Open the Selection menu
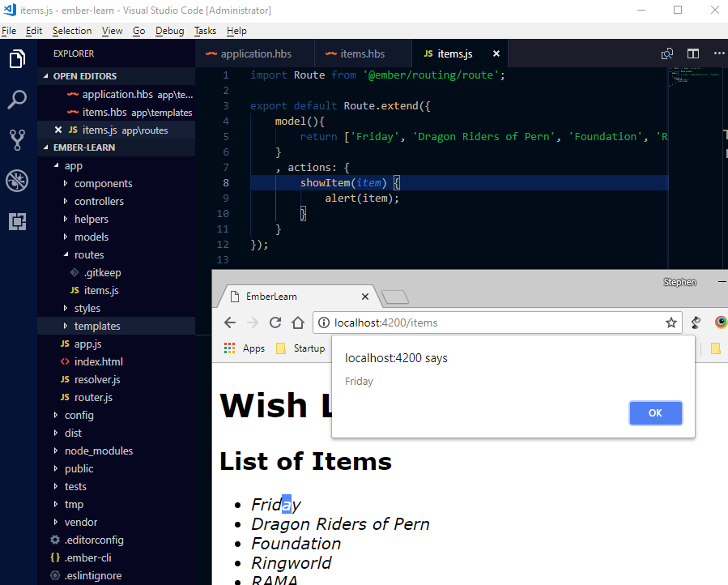 point(72,31)
